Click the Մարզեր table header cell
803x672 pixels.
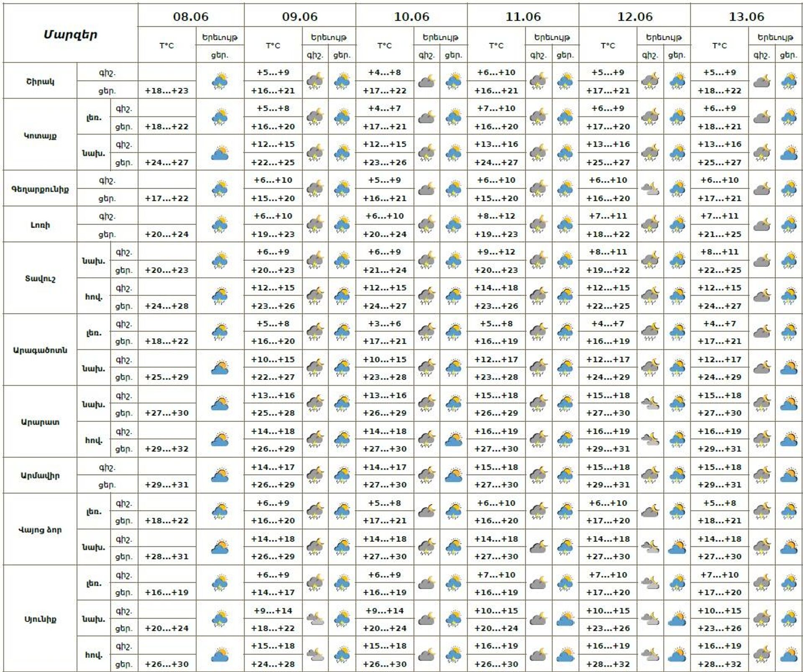[71, 34]
